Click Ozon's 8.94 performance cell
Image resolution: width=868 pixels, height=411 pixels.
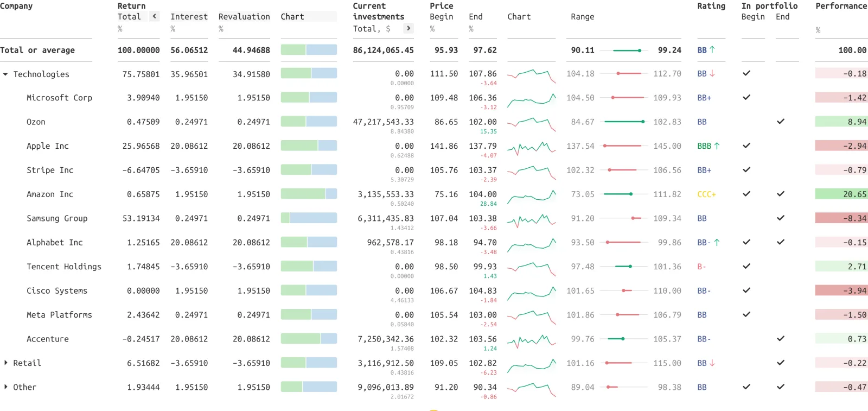pos(841,122)
